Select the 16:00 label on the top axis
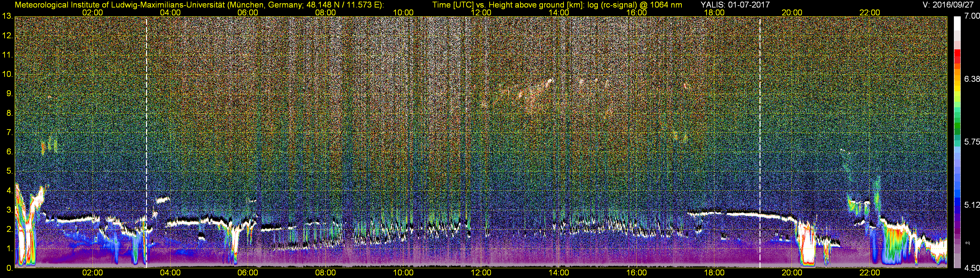Image resolution: width=980 pixels, height=278 pixels. [x=636, y=12]
